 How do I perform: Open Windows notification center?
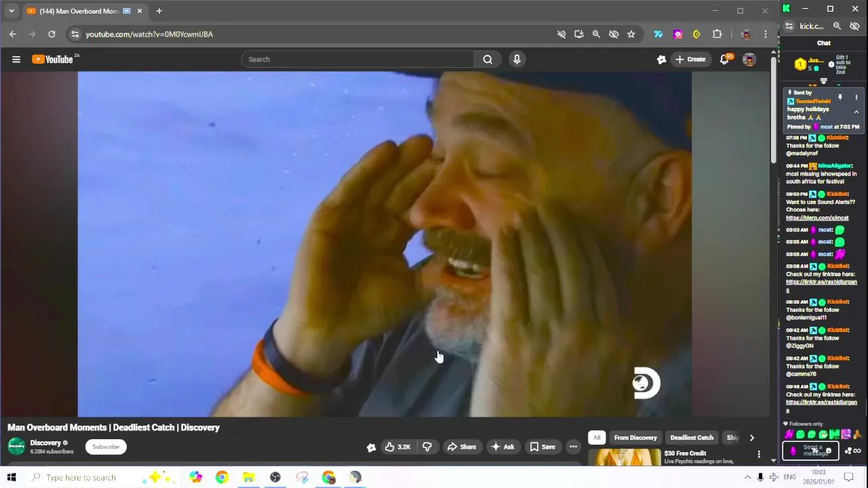click(848, 477)
